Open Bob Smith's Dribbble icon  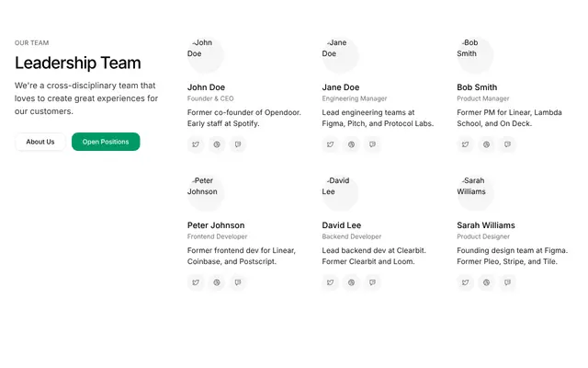click(x=486, y=144)
